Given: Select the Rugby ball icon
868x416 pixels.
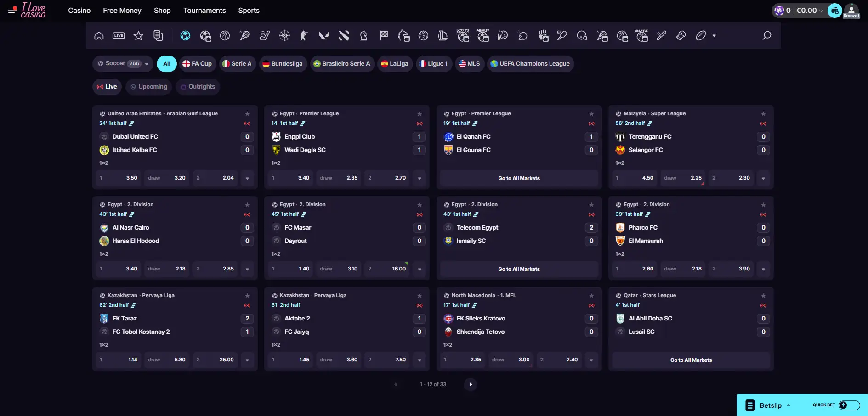Looking at the screenshot, I should 701,36.
